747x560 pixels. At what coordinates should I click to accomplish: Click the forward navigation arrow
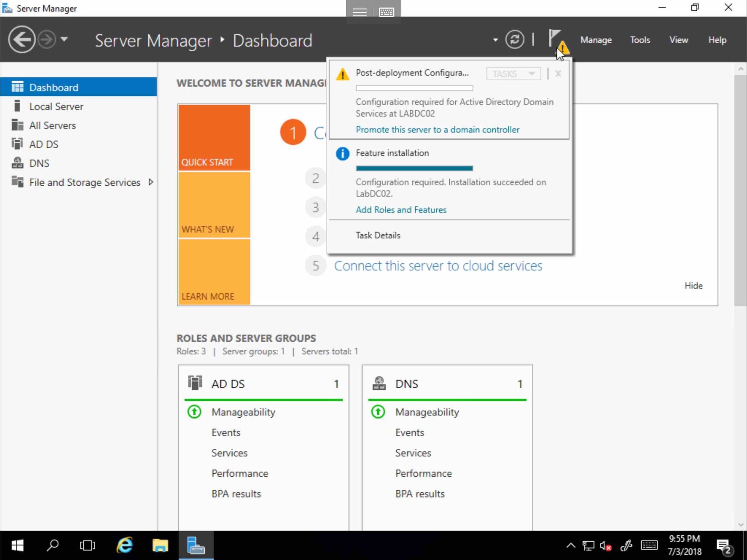pyautogui.click(x=47, y=39)
